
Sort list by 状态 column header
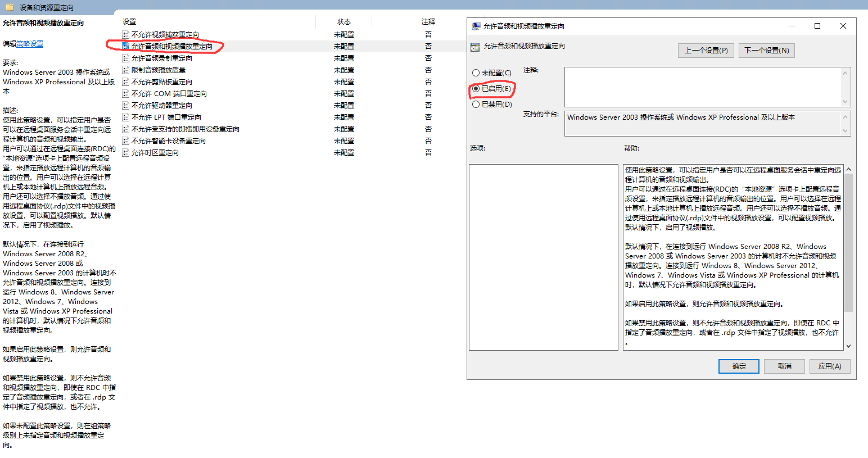pos(343,22)
